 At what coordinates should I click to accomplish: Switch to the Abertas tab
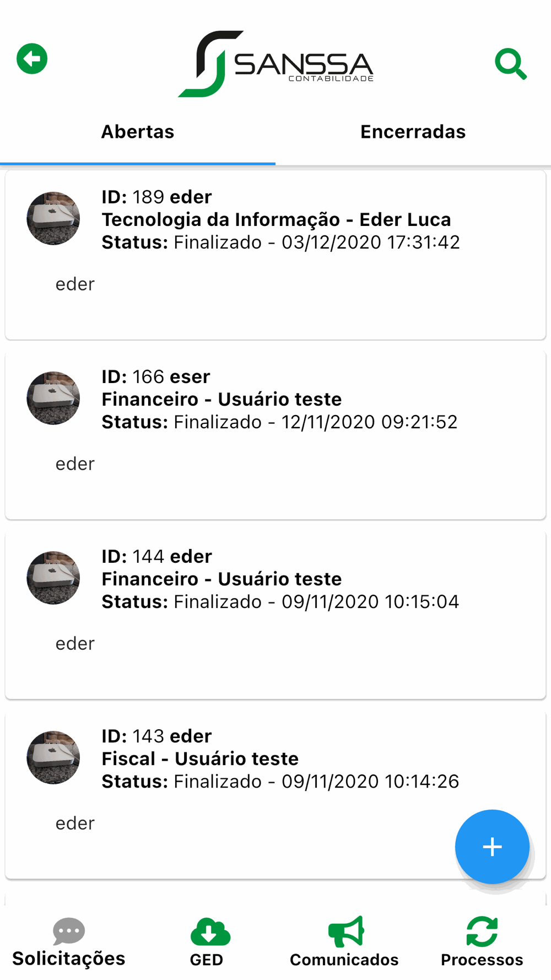[138, 132]
